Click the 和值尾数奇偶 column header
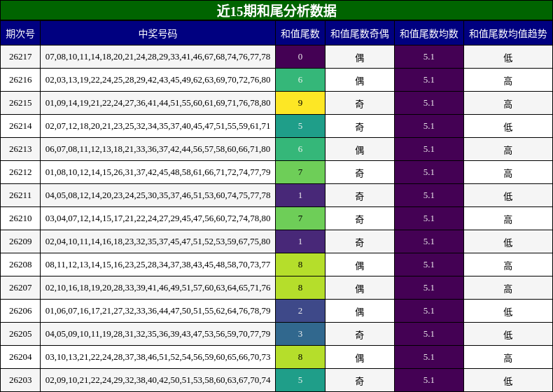The image size is (553, 392). [359, 34]
